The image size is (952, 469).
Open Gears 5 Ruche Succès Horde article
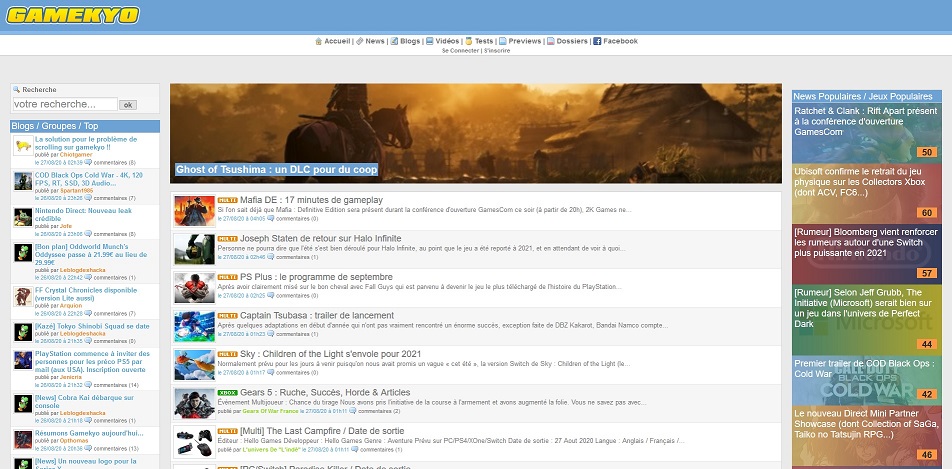(x=325, y=392)
